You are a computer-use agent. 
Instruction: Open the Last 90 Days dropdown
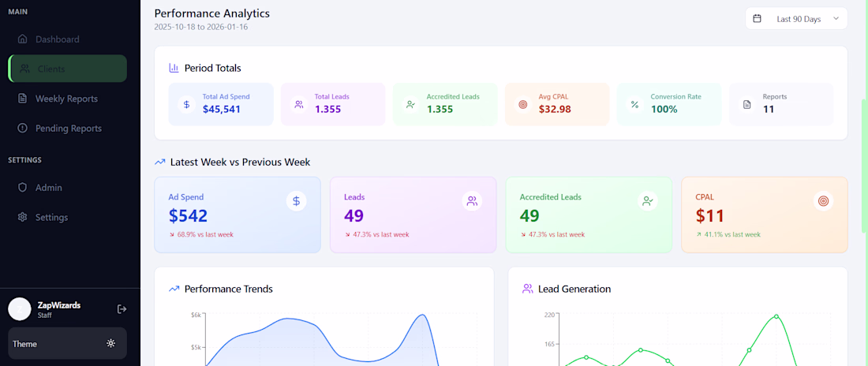(796, 19)
